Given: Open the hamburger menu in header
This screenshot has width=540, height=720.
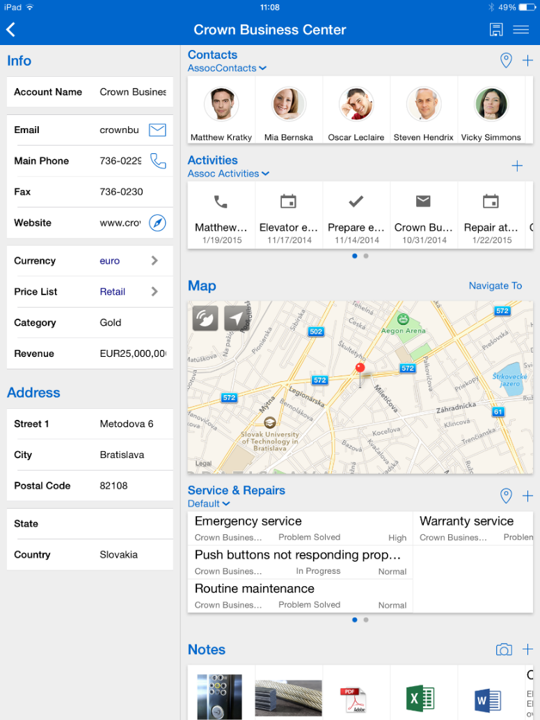Looking at the screenshot, I should pos(521,30).
